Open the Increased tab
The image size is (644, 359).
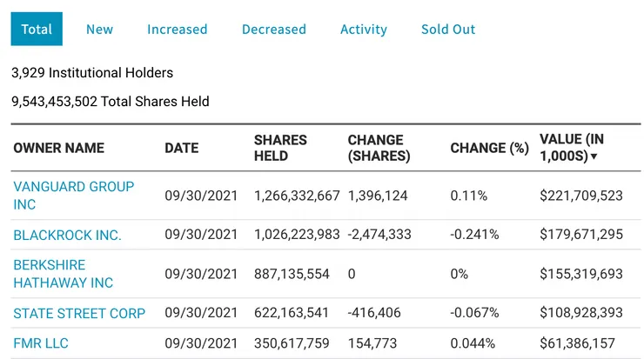pyautogui.click(x=177, y=29)
